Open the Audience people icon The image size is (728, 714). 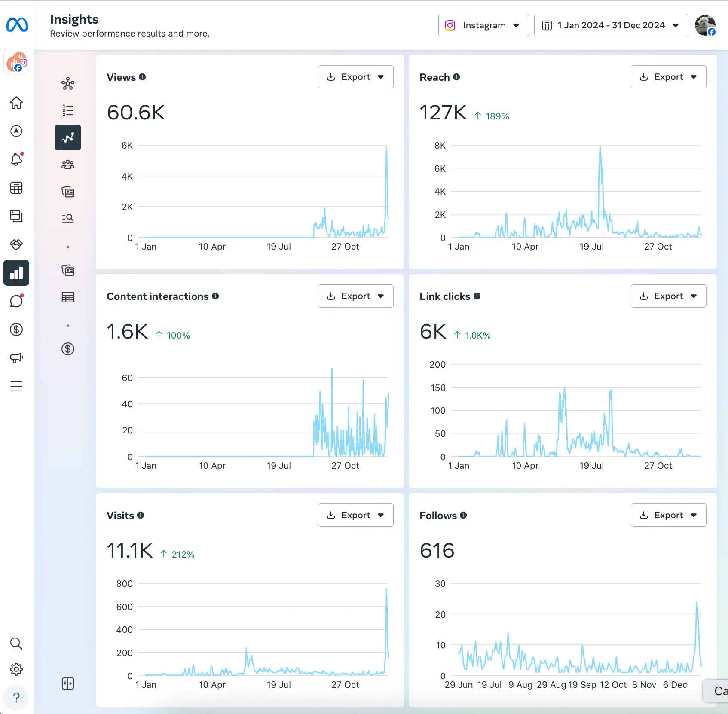pyautogui.click(x=68, y=165)
